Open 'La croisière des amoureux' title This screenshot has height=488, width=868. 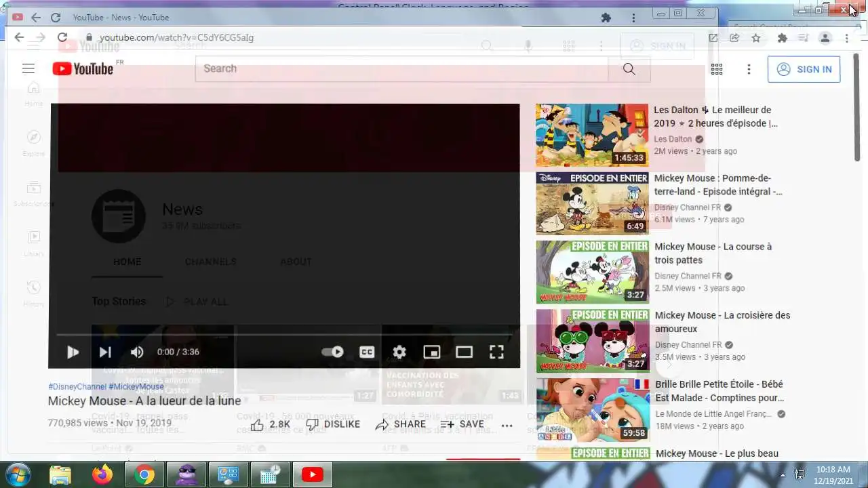click(x=722, y=322)
